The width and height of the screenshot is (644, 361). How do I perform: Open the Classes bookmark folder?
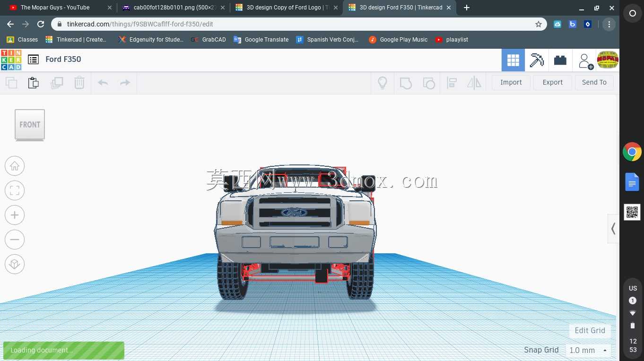[22, 40]
